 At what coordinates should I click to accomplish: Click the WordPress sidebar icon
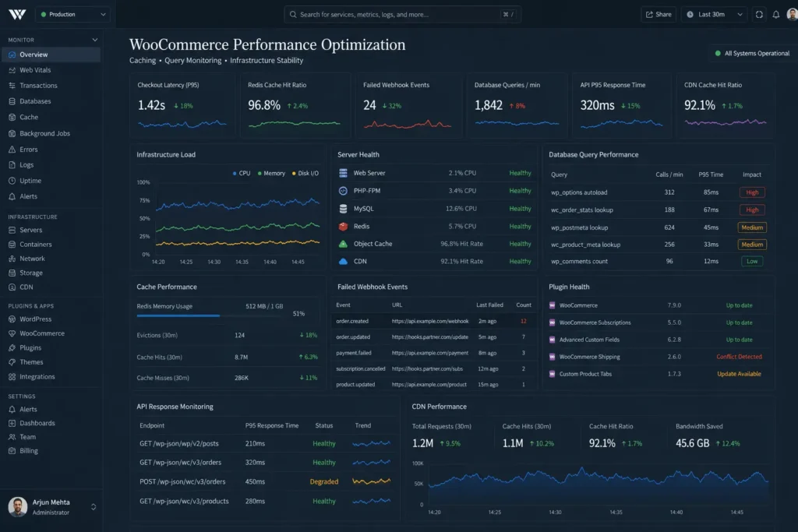click(x=12, y=319)
